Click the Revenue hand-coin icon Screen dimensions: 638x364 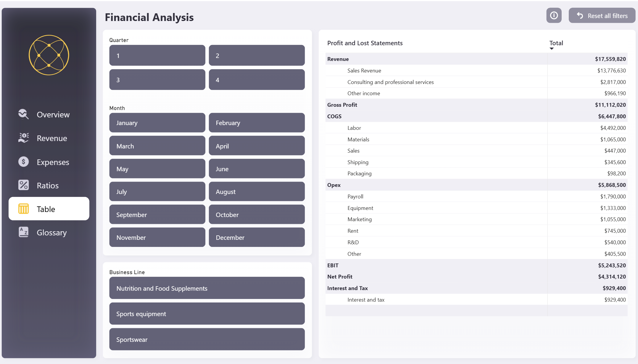tap(23, 138)
